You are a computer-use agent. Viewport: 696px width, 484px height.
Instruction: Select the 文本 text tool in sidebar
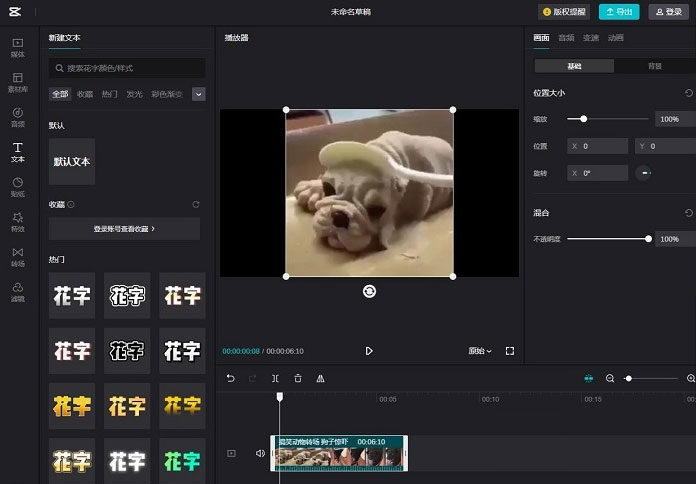(18, 152)
